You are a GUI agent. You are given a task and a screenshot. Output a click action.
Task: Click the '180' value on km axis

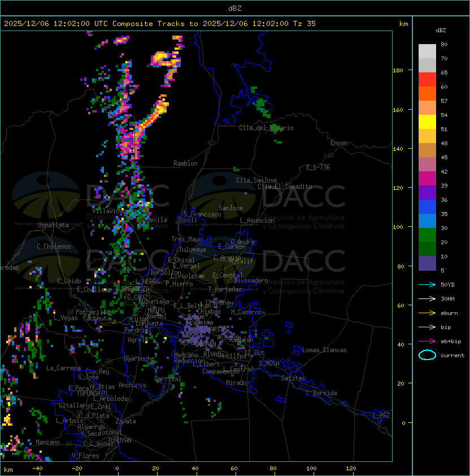[398, 71]
